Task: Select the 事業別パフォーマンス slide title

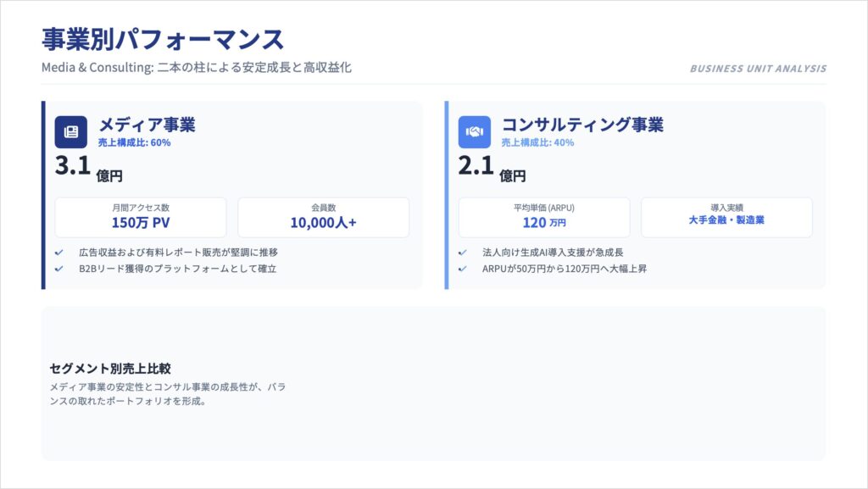Action: [163, 39]
